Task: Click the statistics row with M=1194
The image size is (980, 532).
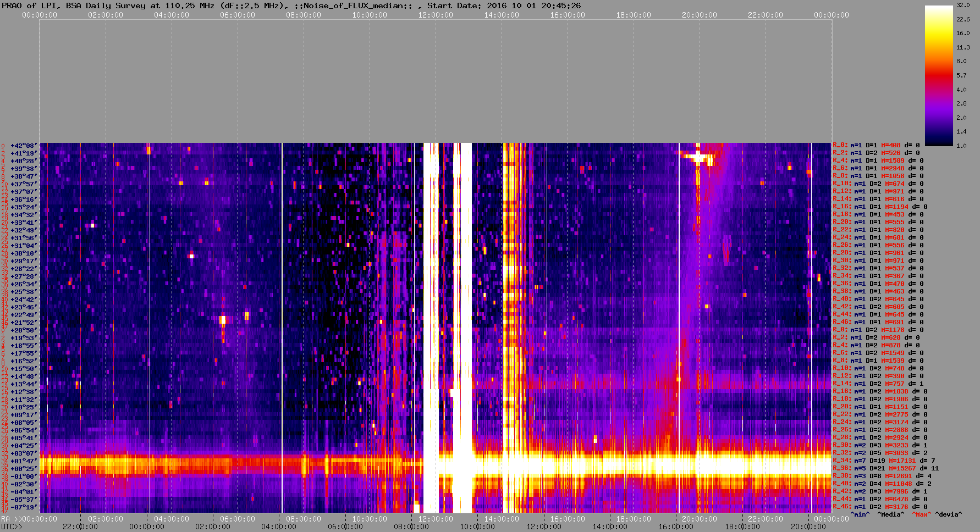Action: click(x=880, y=207)
